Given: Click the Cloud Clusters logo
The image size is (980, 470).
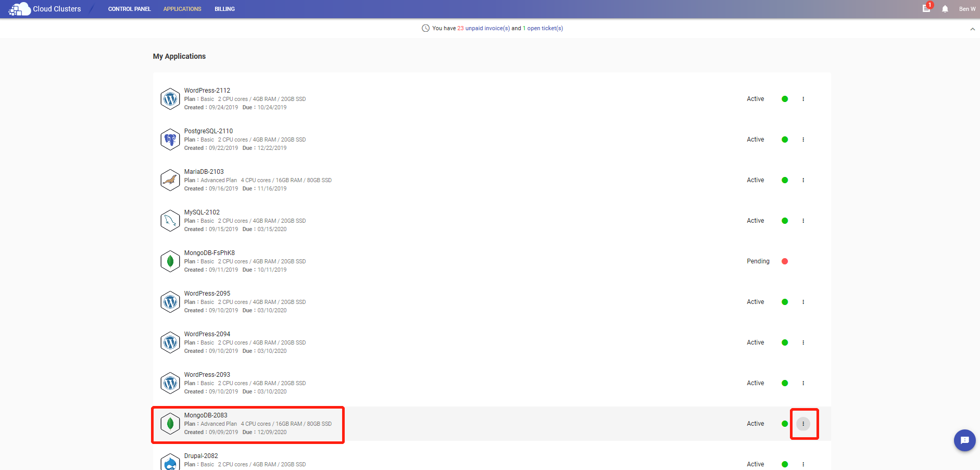Looking at the screenshot, I should pos(45,9).
